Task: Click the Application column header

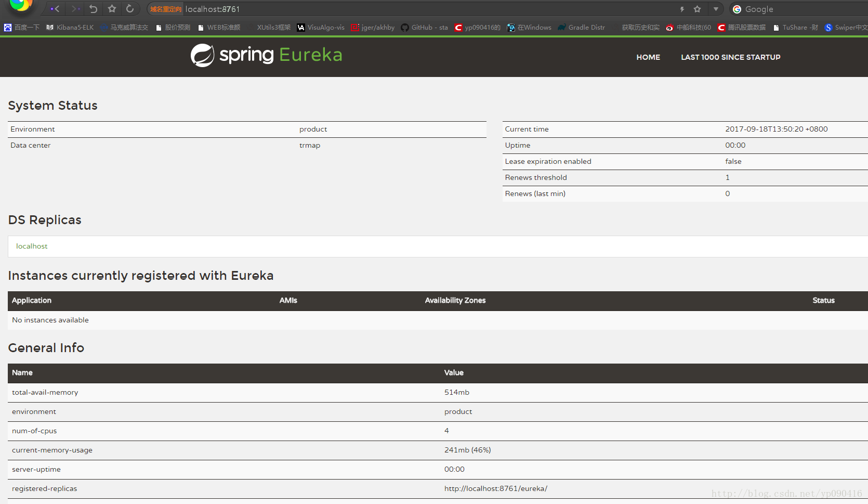Action: (32, 301)
